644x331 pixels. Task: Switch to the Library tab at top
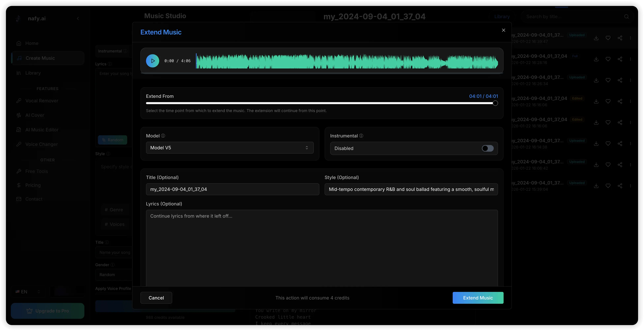pos(502,17)
